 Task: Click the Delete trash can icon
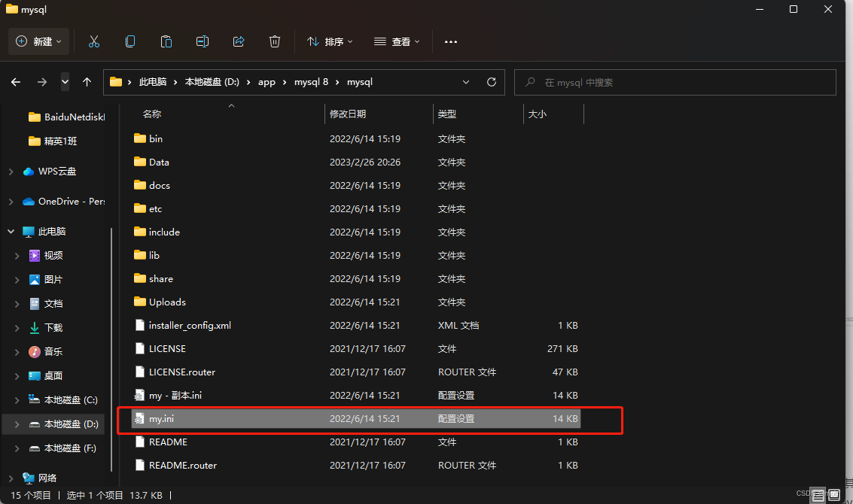click(x=275, y=41)
